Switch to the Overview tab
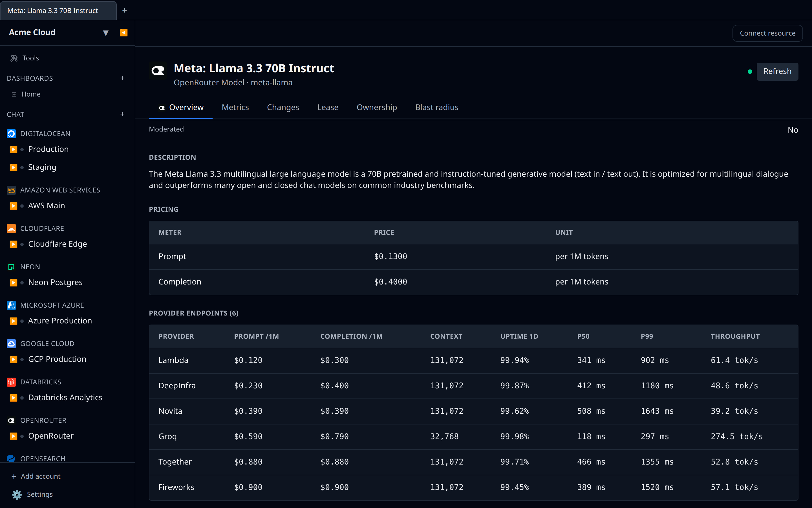 (181, 107)
